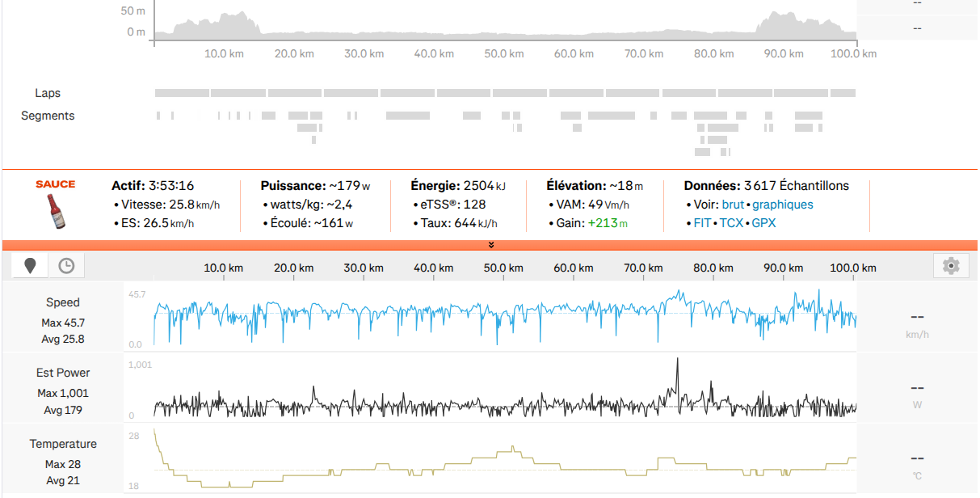
Task: Select the first lap bar
Action: 182,93
